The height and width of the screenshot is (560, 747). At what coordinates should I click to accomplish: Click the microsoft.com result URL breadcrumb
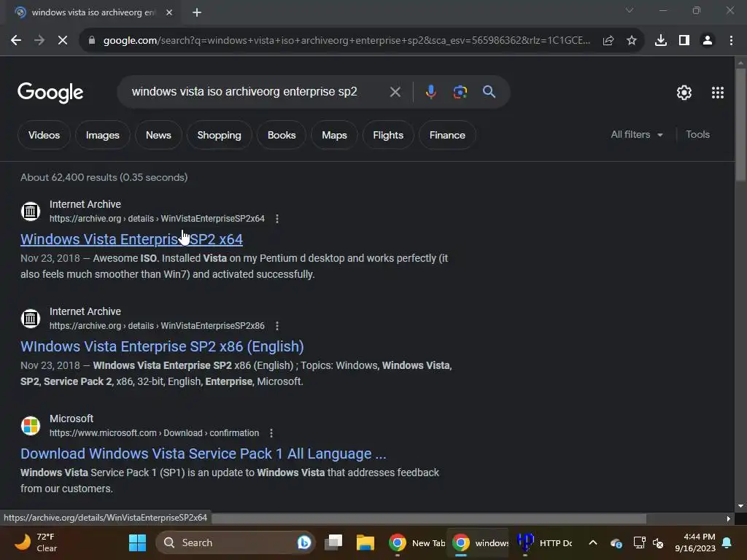155,433
